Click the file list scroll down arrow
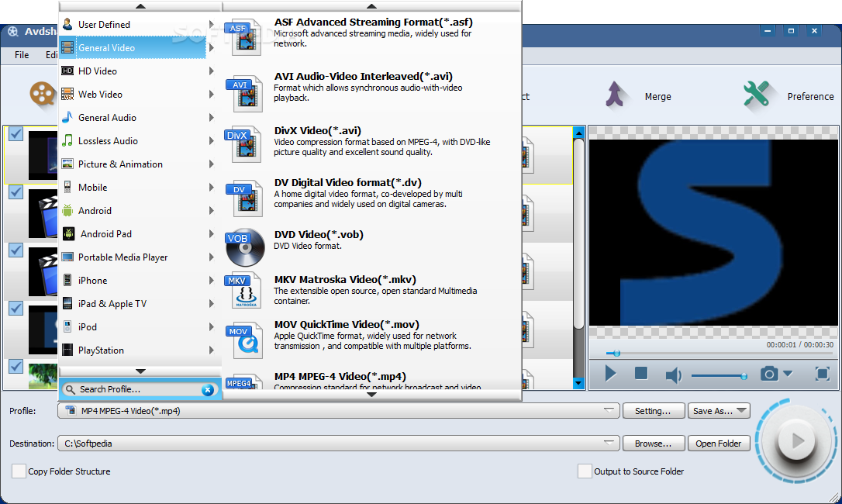Viewport: 842px width, 504px height. pos(578,383)
